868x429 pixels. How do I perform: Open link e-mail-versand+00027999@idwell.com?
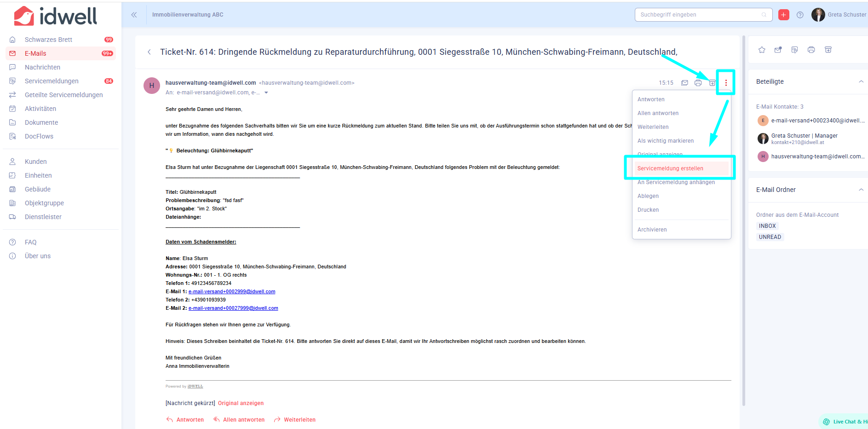pyautogui.click(x=233, y=308)
